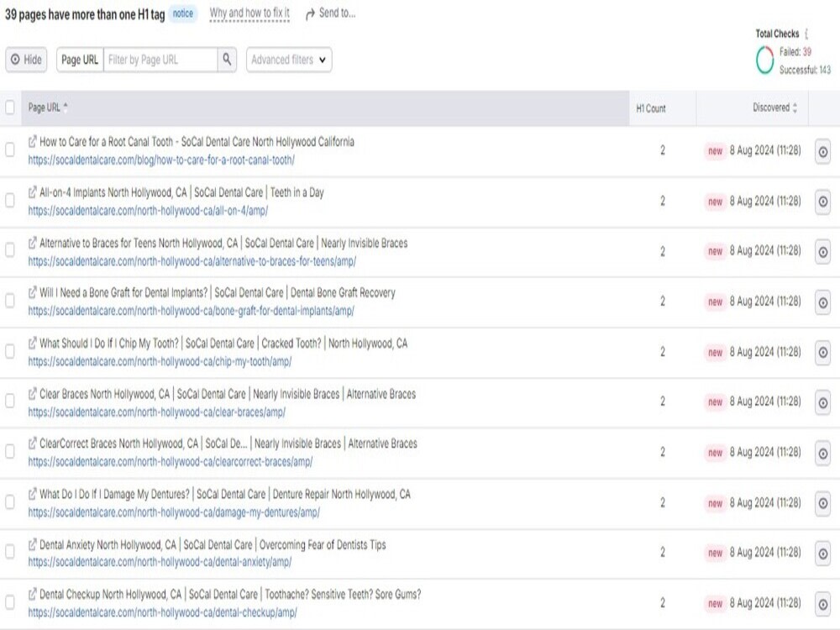The width and height of the screenshot is (840, 630).
Task: Open how-to-care-for-a-root-canal-tooth URL
Action: click(161, 160)
